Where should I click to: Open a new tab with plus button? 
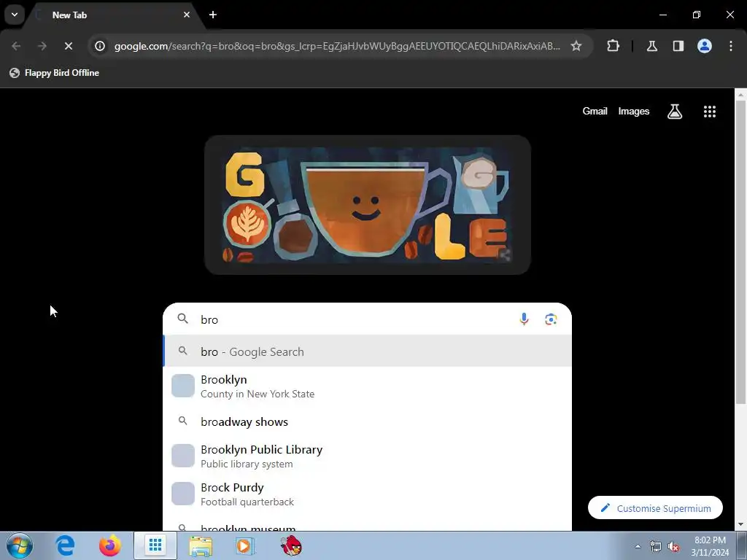tap(213, 15)
